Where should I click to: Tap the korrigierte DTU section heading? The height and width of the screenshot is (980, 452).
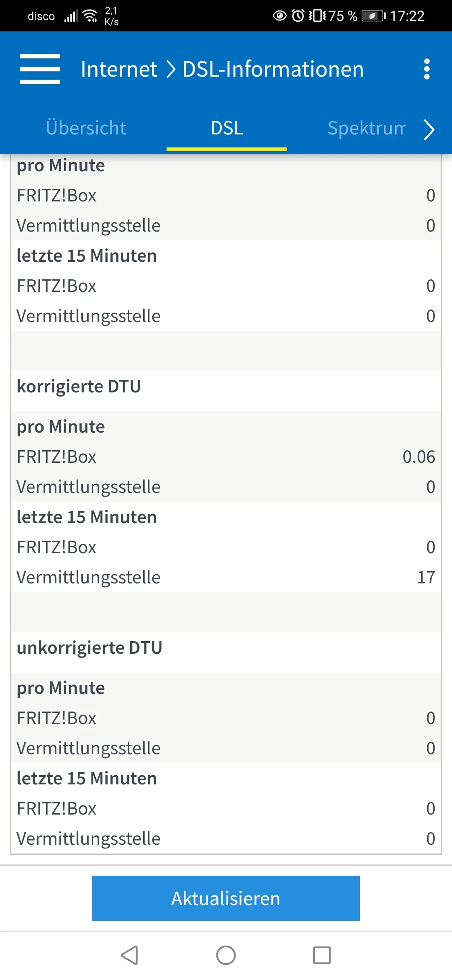pos(79,386)
